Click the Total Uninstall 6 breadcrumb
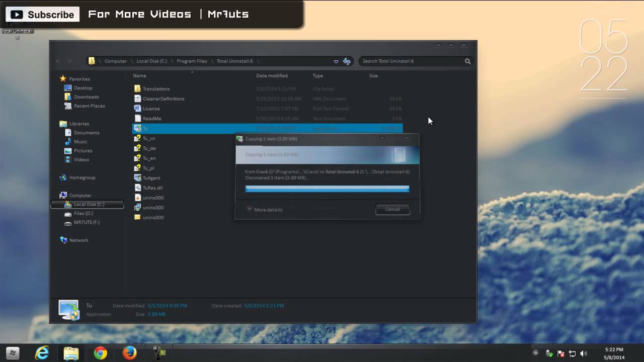Image resolution: width=644 pixels, height=362 pixels. pos(234,61)
